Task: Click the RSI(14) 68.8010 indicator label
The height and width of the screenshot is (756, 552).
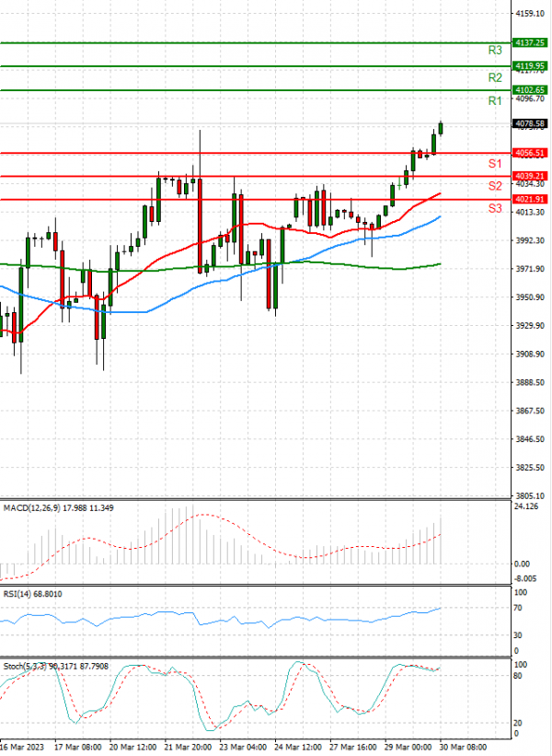Action: (33, 594)
